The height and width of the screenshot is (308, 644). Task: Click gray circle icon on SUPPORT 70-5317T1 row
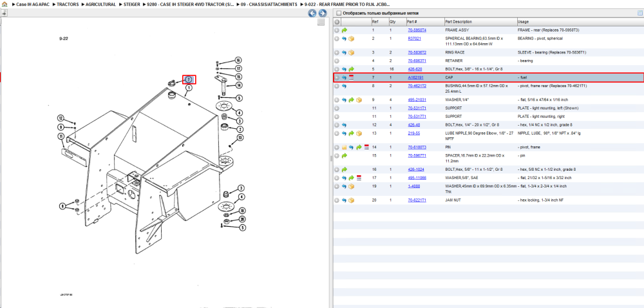[x=337, y=117]
